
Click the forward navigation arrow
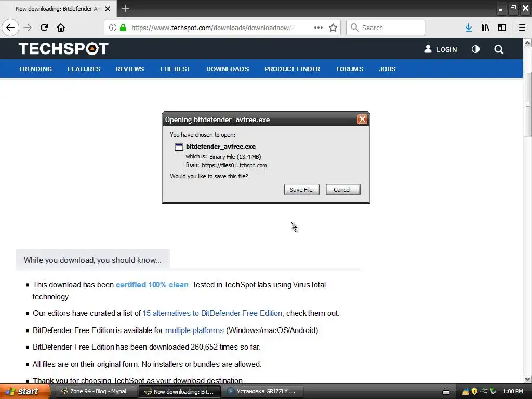(x=28, y=28)
